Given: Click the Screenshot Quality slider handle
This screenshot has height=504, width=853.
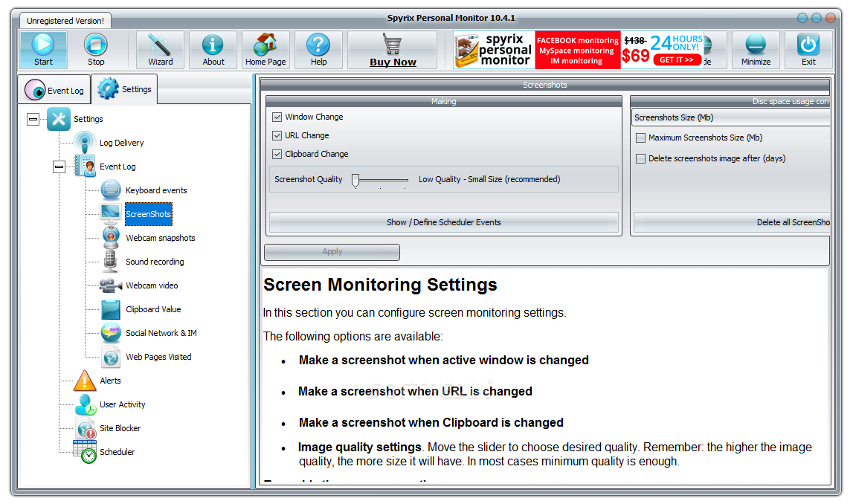Looking at the screenshot, I should click(355, 181).
